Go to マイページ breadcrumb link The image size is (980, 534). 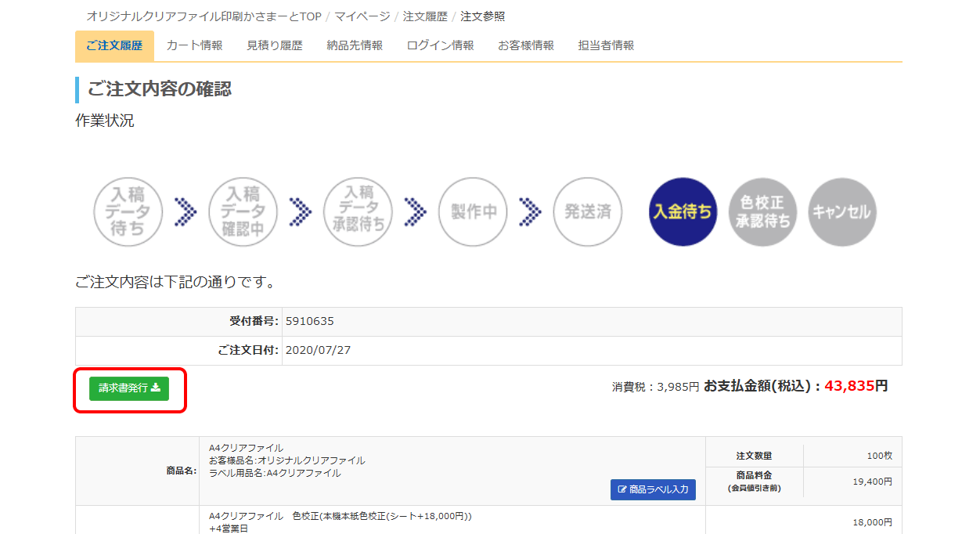click(362, 16)
